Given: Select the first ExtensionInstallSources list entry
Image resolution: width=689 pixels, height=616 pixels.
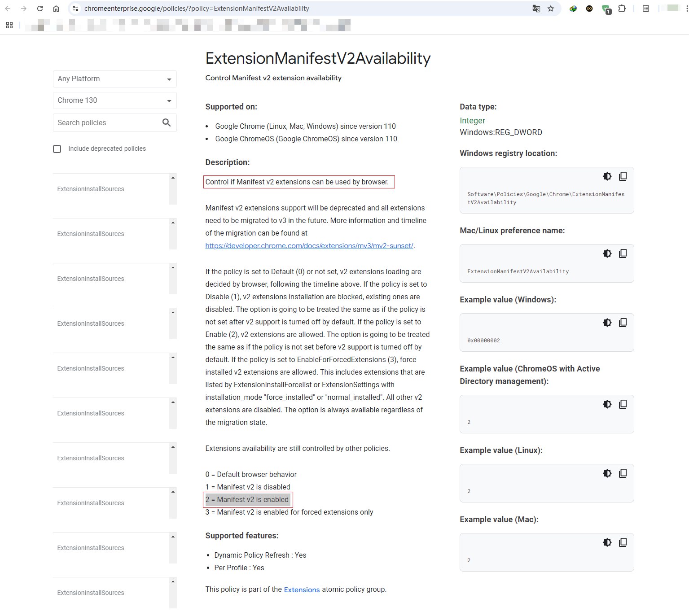Looking at the screenshot, I should (x=91, y=189).
